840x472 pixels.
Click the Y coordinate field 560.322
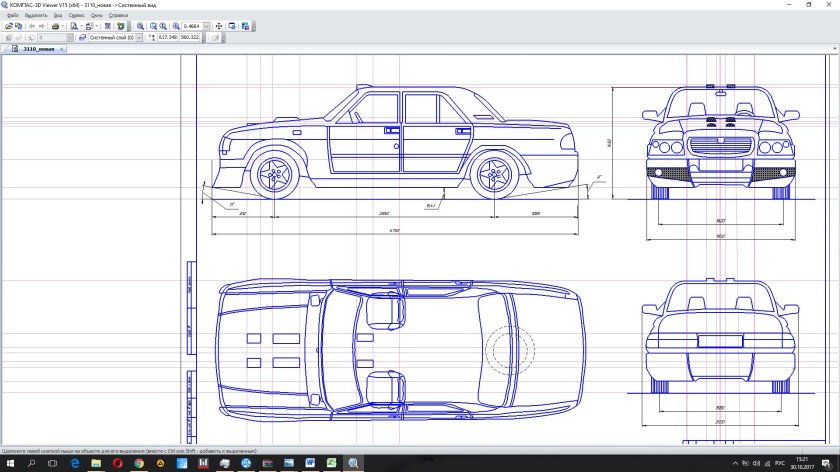click(189, 37)
